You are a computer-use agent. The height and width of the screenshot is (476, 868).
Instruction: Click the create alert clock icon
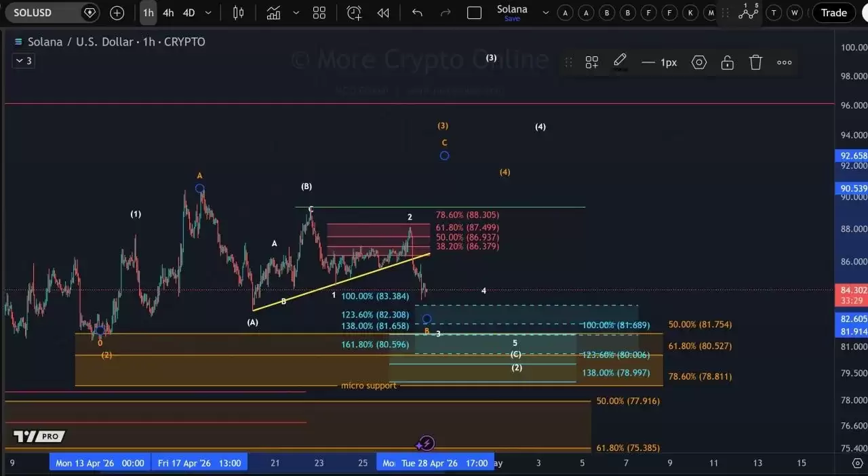[x=354, y=13]
